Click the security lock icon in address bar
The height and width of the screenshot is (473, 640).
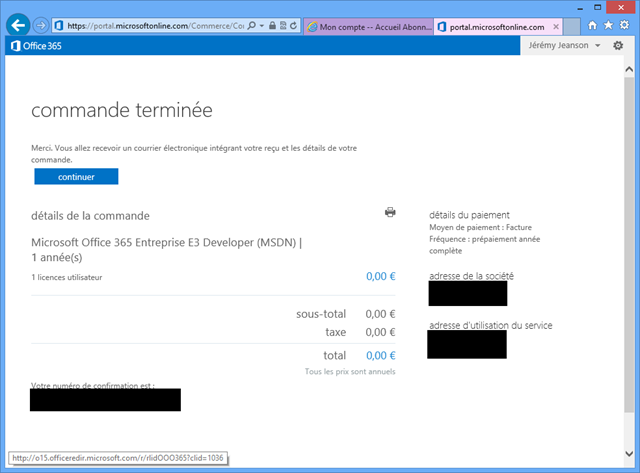[272, 26]
